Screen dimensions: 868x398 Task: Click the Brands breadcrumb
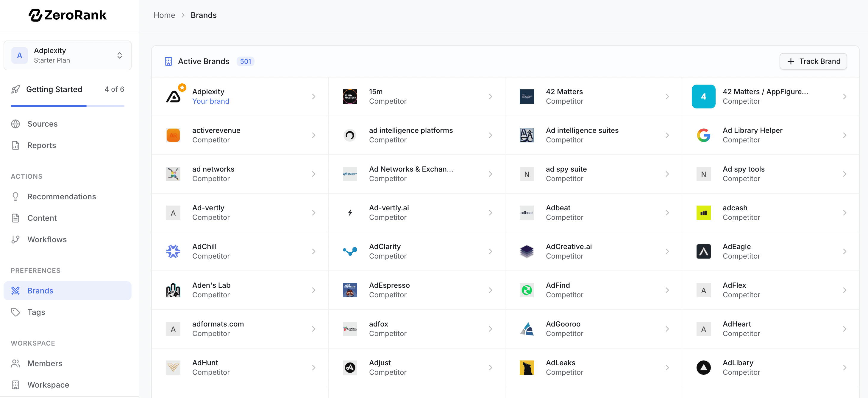(x=204, y=15)
